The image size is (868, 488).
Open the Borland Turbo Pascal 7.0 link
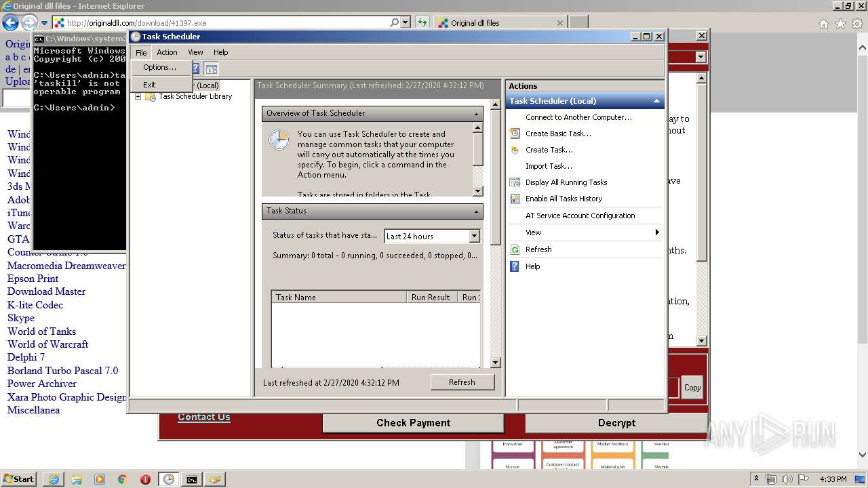pos(62,371)
